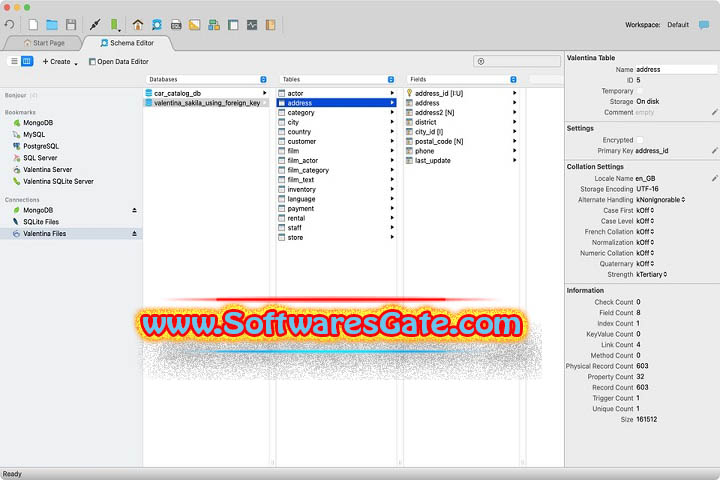The height and width of the screenshot is (480, 720).
Task: Click the connect plug icon
Action: [x=95, y=24]
